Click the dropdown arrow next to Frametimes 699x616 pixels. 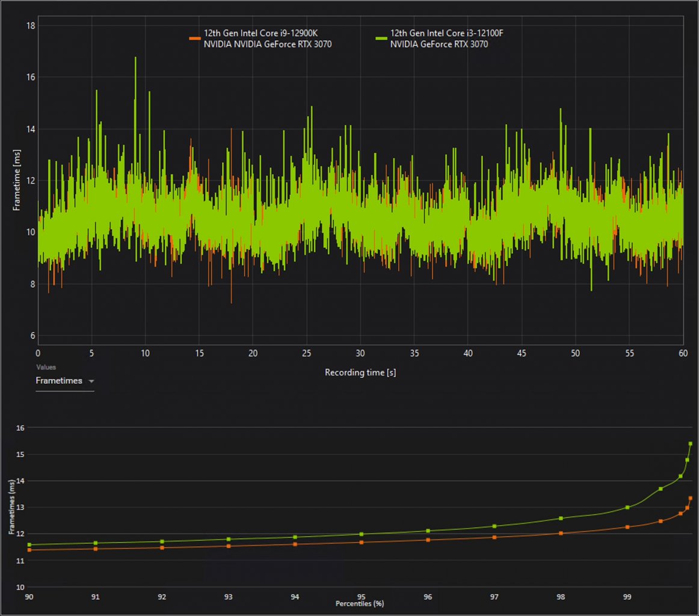91,381
